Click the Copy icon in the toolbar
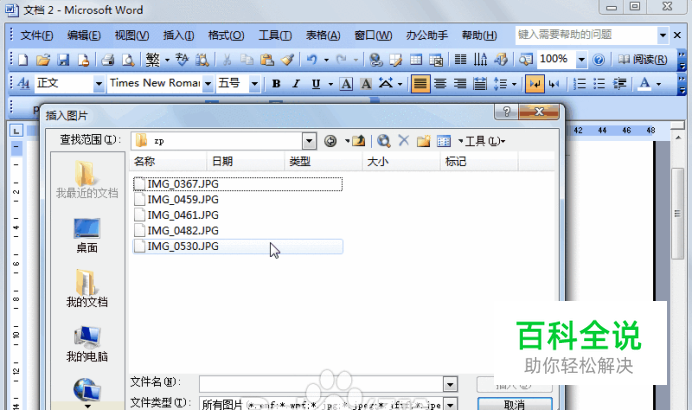692x410 pixels. [247, 60]
